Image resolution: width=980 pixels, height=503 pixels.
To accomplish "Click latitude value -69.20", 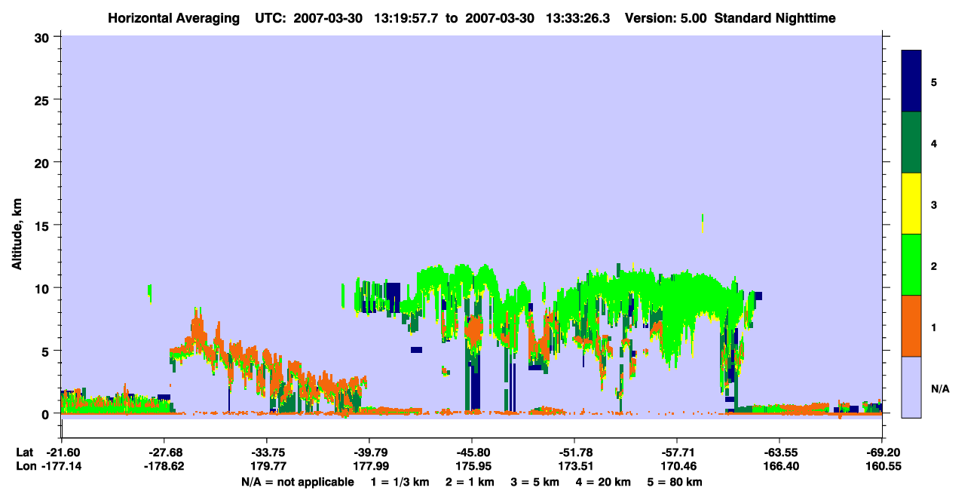I will click(x=882, y=452).
